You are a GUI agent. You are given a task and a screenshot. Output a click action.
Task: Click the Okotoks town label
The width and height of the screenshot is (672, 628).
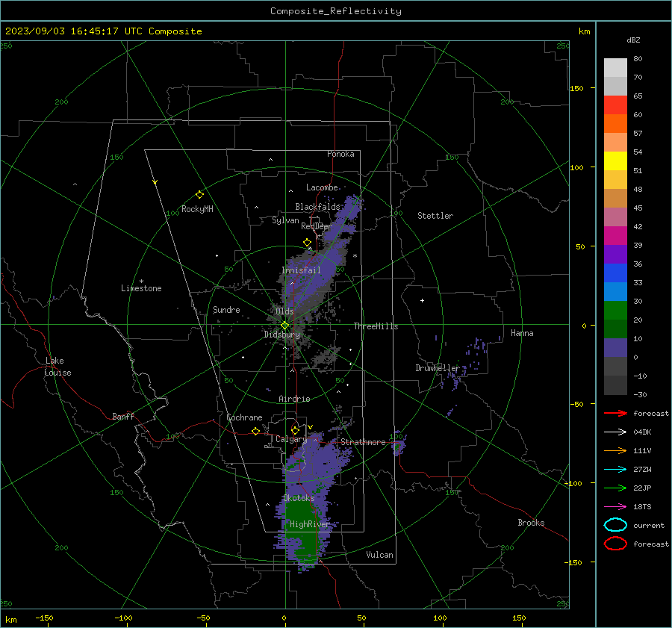(x=299, y=498)
